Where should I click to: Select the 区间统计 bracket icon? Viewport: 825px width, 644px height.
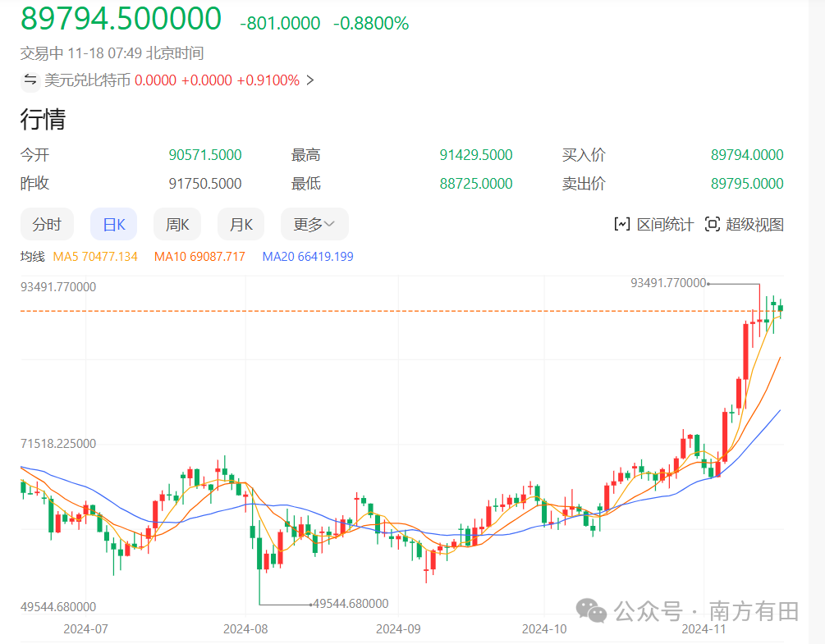pos(623,224)
